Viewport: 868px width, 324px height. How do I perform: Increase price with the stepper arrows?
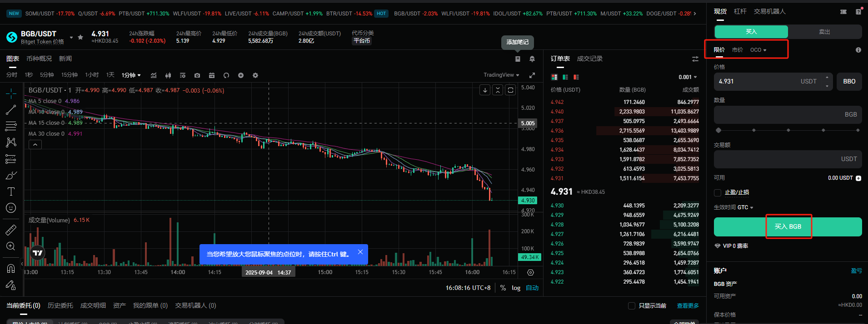pos(827,78)
